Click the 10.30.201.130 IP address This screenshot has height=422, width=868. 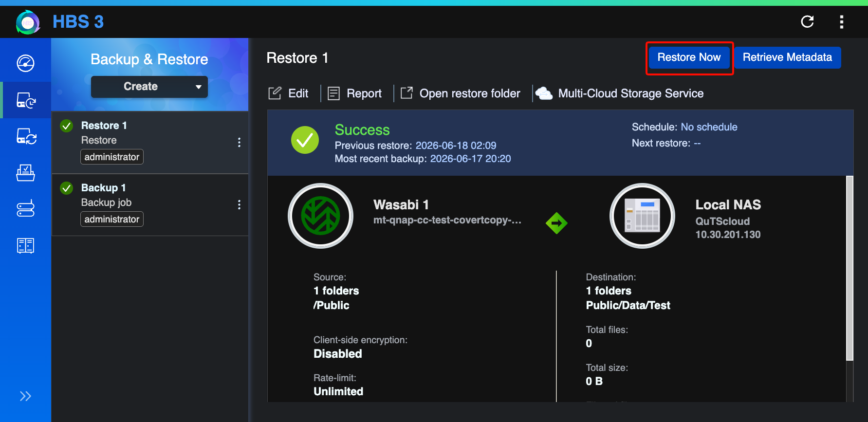(x=728, y=235)
